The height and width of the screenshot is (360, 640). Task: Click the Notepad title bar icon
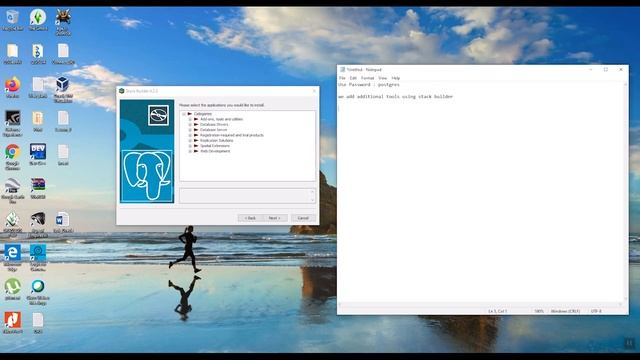click(x=342, y=70)
